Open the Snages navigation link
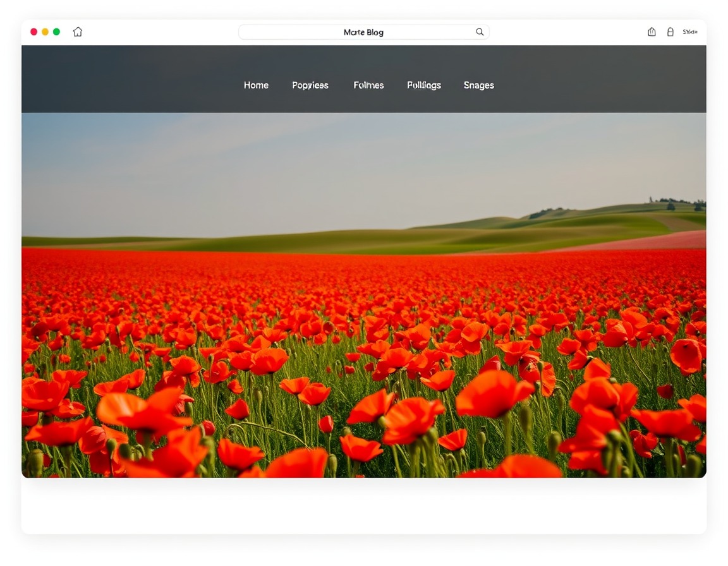This screenshot has height=566, width=728. click(x=478, y=85)
